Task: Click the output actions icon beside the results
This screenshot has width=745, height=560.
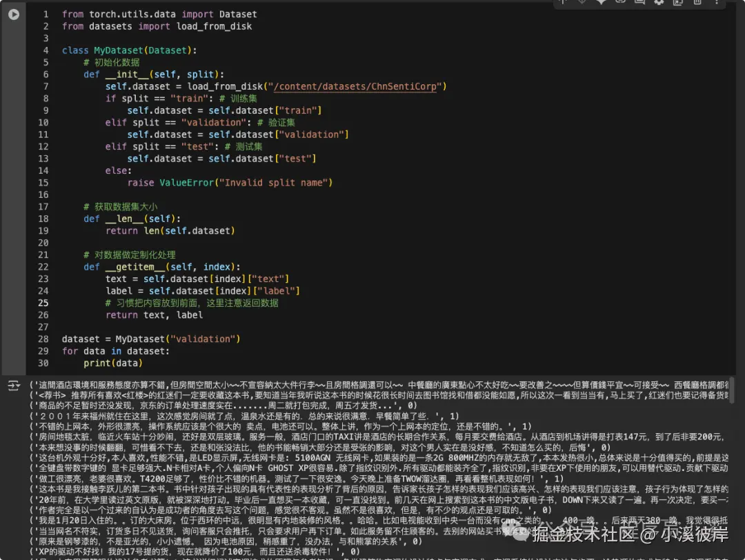Action: tap(14, 386)
